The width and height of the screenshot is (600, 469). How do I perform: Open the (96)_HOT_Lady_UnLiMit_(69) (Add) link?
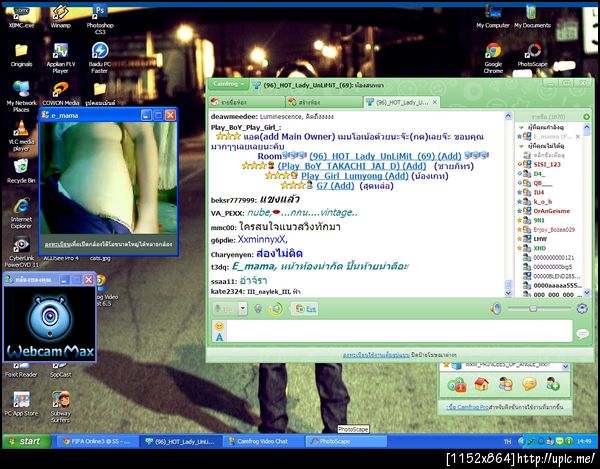[x=385, y=156]
